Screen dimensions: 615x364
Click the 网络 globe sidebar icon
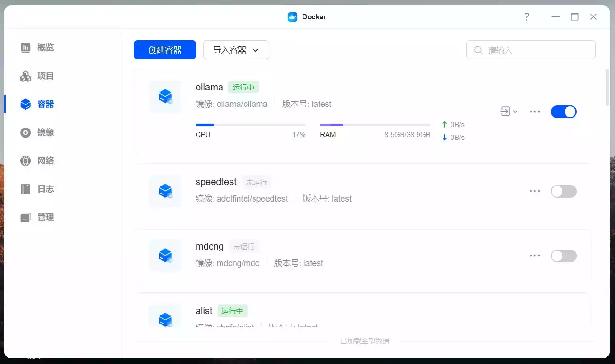click(25, 161)
